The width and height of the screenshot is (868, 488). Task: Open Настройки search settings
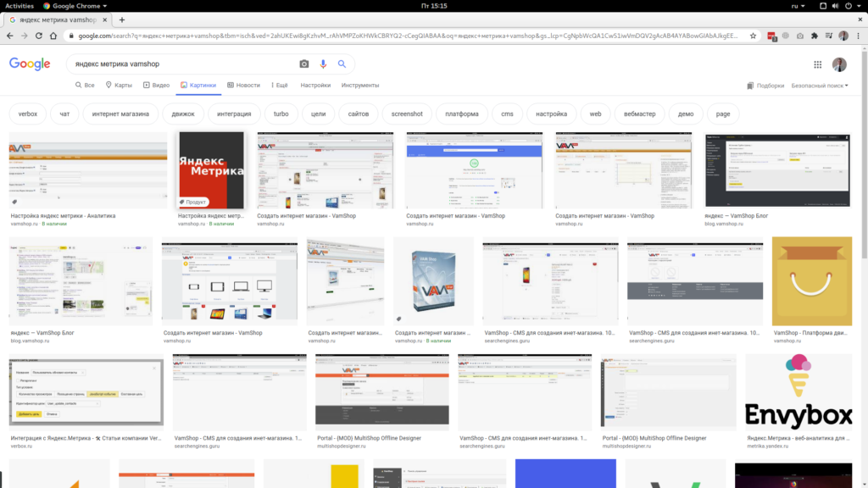[315, 86]
